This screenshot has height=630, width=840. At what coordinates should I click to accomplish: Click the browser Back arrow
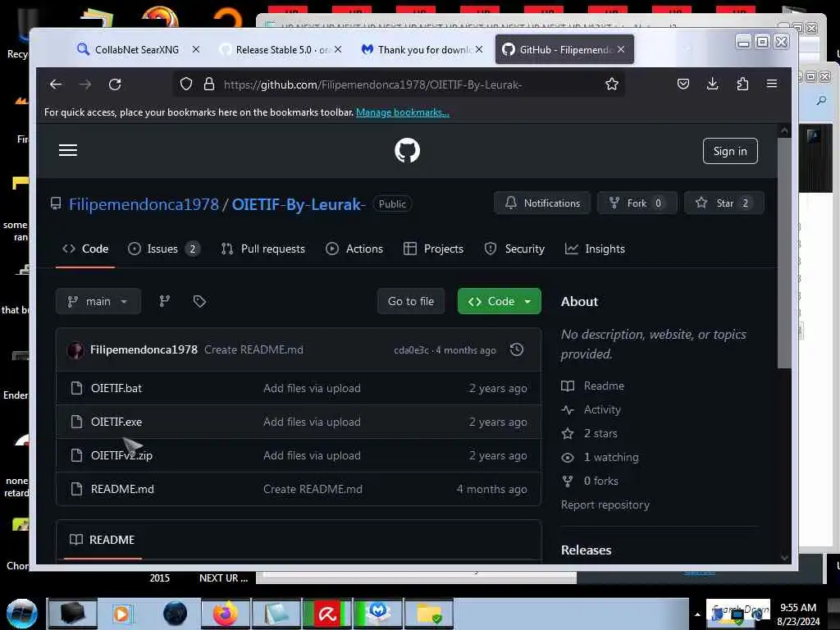pos(56,84)
